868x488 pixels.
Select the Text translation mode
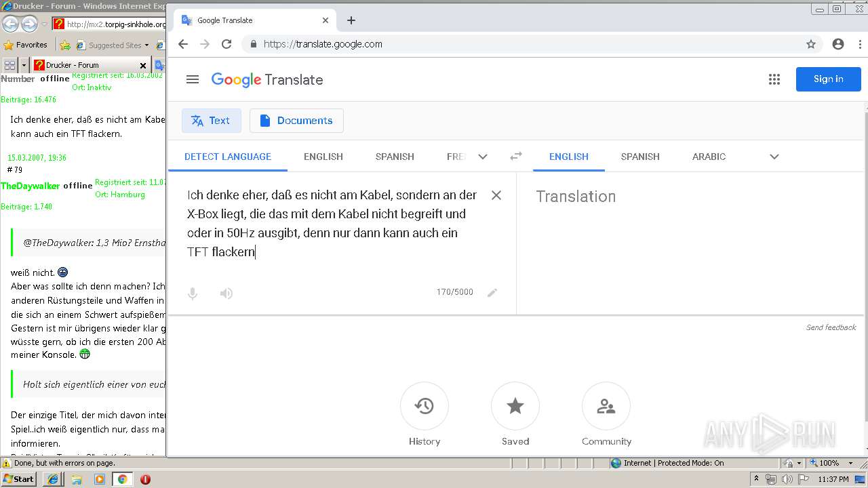click(x=211, y=121)
